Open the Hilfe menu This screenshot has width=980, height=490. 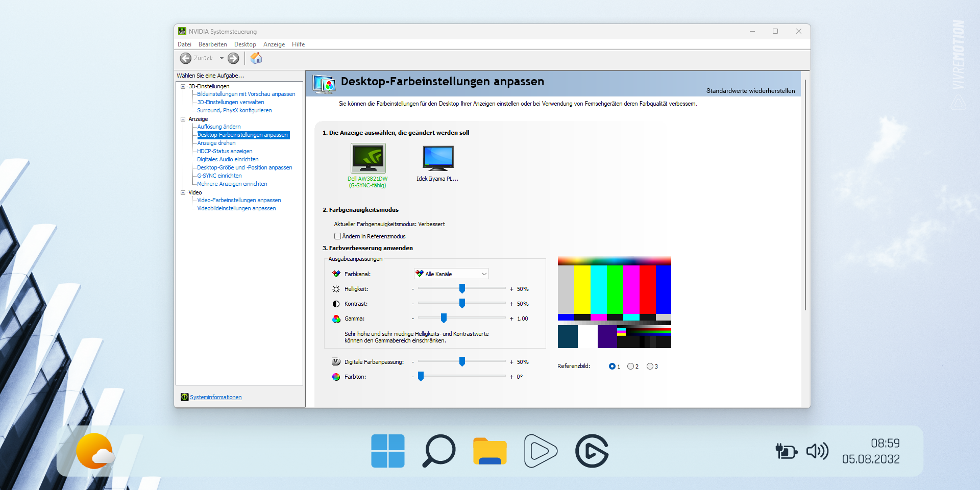tap(298, 44)
